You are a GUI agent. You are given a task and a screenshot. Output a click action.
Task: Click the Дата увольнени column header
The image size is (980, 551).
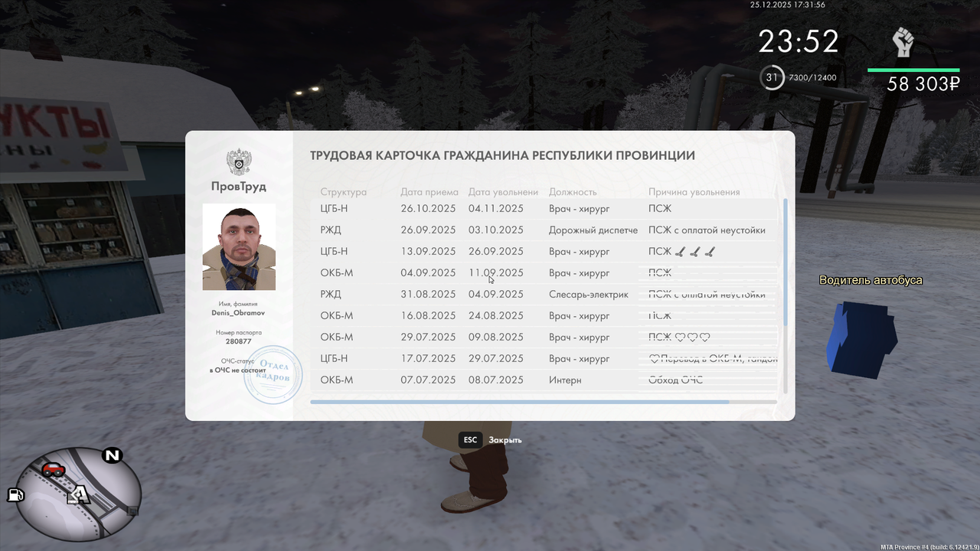[x=503, y=192]
